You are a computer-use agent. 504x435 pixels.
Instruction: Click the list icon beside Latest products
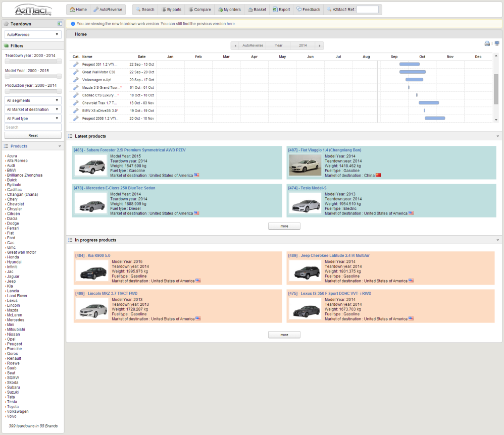[x=70, y=136]
